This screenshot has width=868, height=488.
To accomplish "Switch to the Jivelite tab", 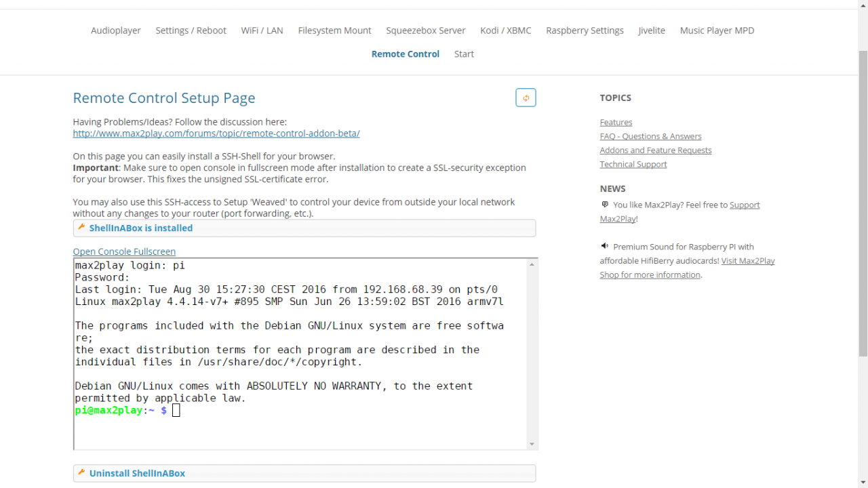I will point(652,30).
